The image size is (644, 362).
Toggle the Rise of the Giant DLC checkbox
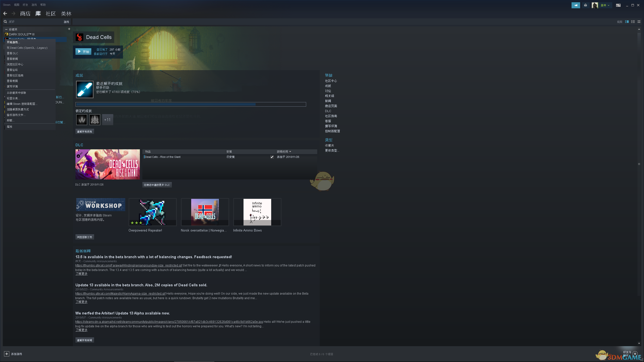click(x=272, y=157)
